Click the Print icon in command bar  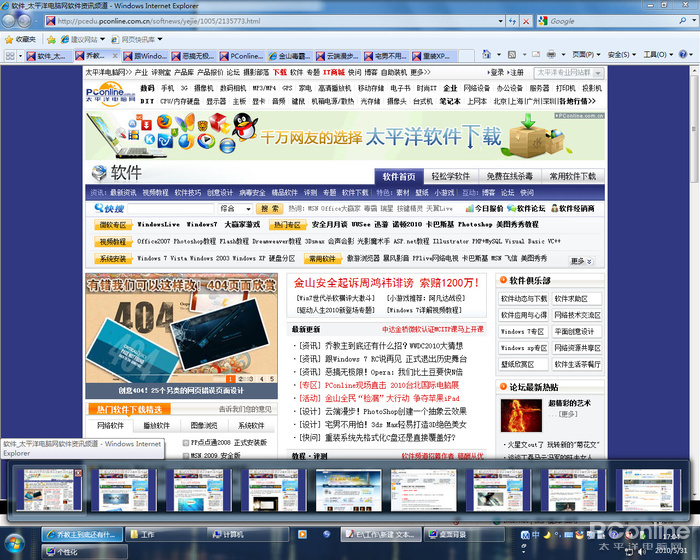click(x=551, y=54)
